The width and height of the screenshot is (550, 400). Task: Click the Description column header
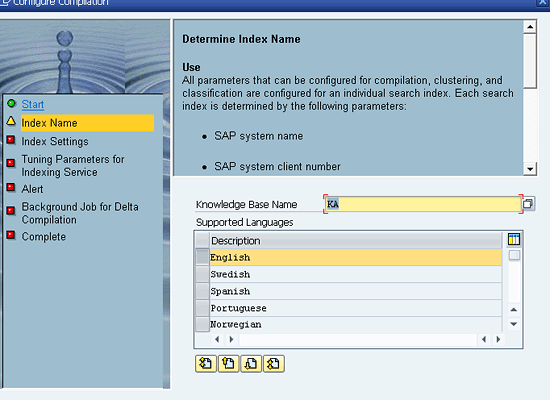[356, 241]
